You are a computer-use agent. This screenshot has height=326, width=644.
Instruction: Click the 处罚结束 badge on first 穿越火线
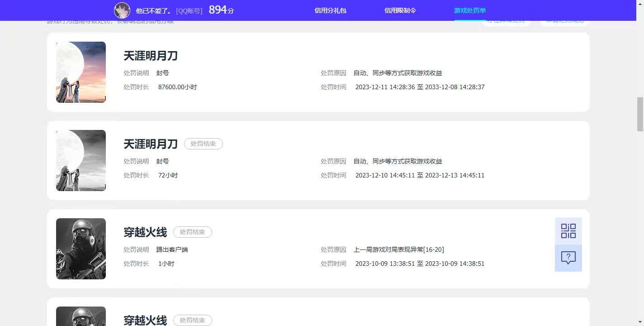192,232
